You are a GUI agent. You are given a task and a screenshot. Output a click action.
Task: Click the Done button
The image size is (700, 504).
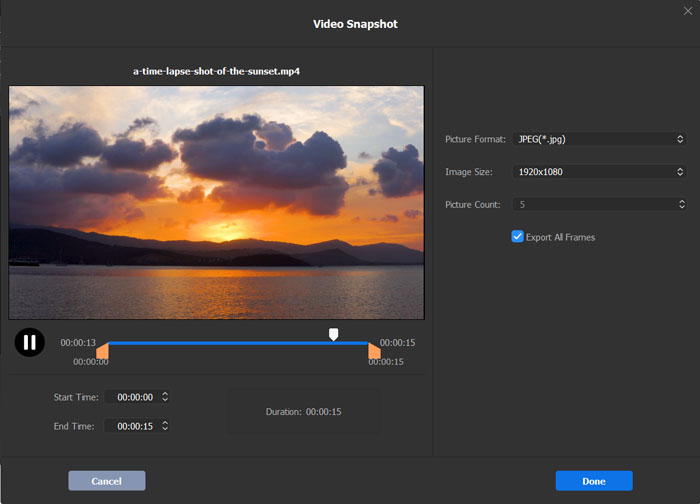point(594,481)
